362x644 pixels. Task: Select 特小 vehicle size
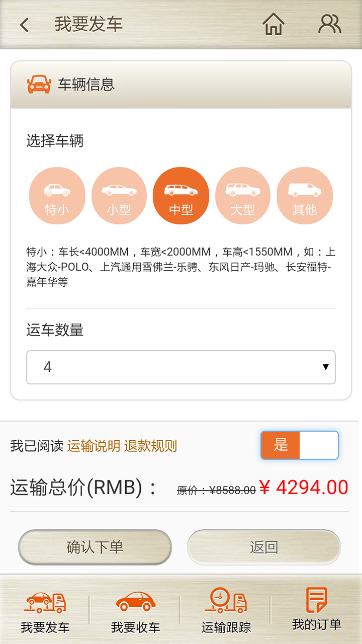[x=57, y=196]
